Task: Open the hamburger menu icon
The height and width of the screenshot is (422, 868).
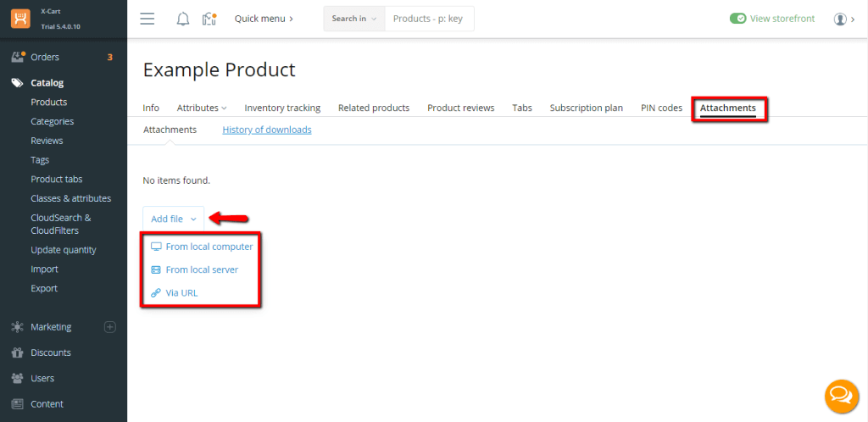Action: tap(147, 19)
